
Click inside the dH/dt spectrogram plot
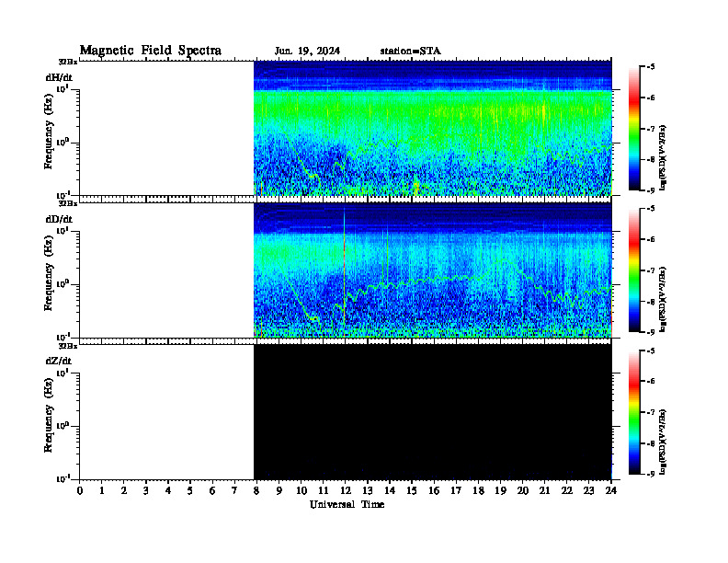(433, 128)
